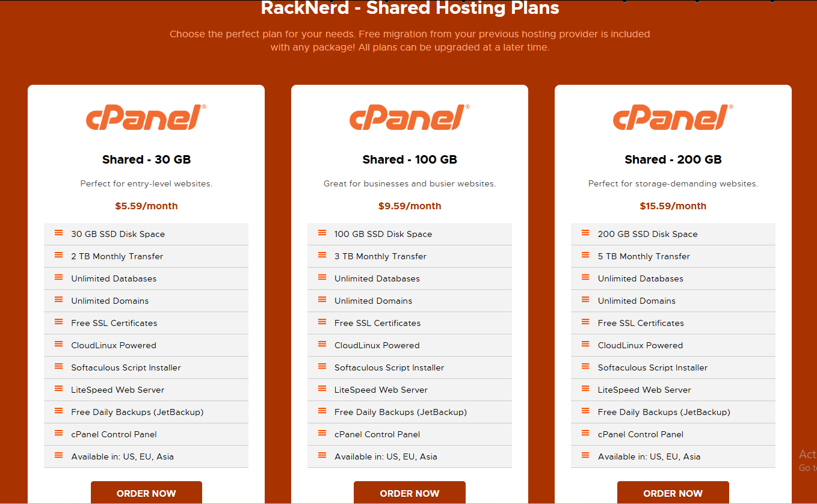Click the $15.59/month price

(673, 206)
